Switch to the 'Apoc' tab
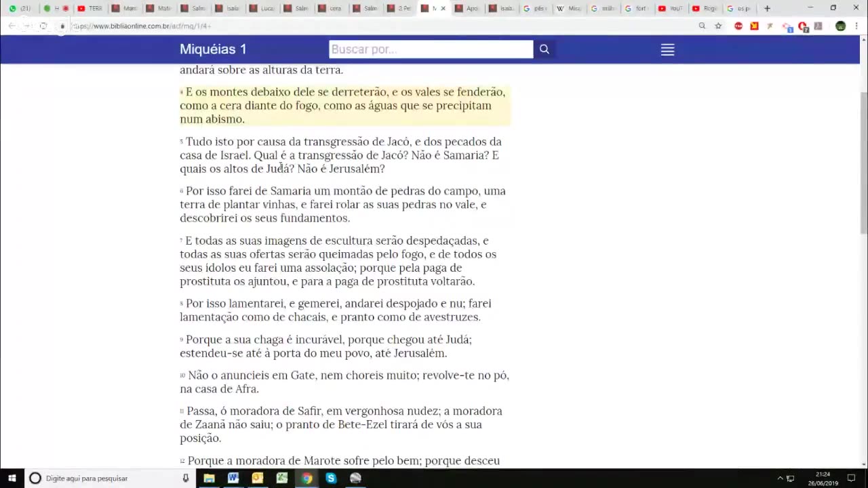 tap(467, 8)
